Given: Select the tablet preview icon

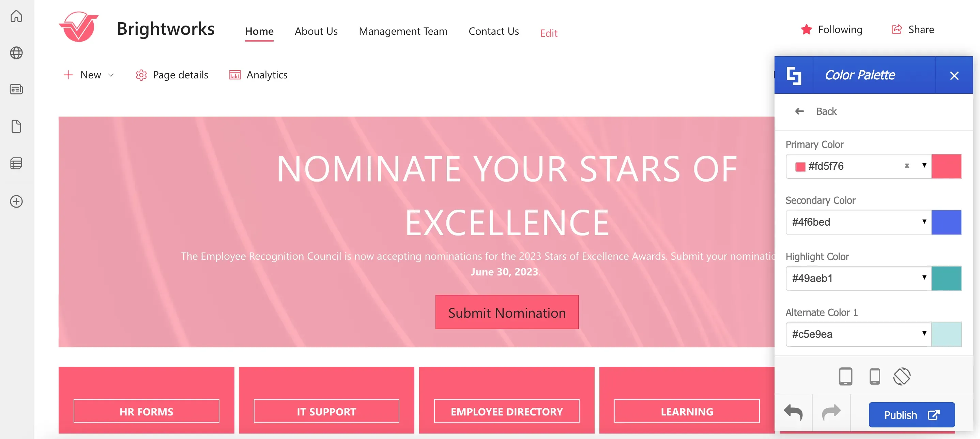Looking at the screenshot, I should point(846,377).
